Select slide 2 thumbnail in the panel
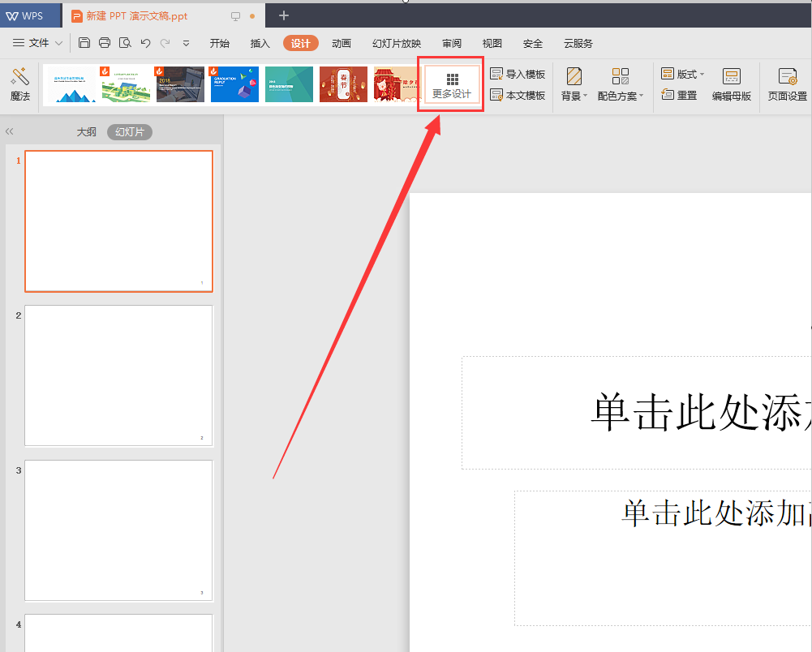The width and height of the screenshot is (812, 652). [118, 375]
